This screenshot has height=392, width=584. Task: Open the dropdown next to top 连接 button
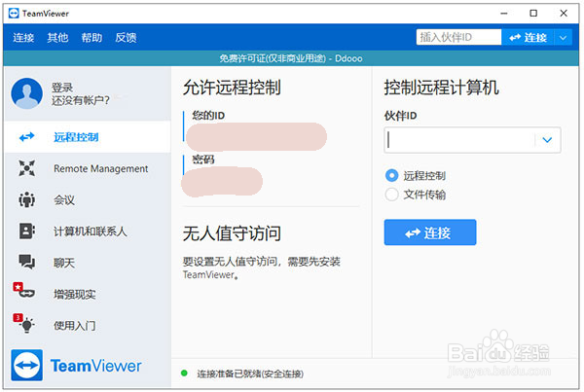pyautogui.click(x=564, y=38)
